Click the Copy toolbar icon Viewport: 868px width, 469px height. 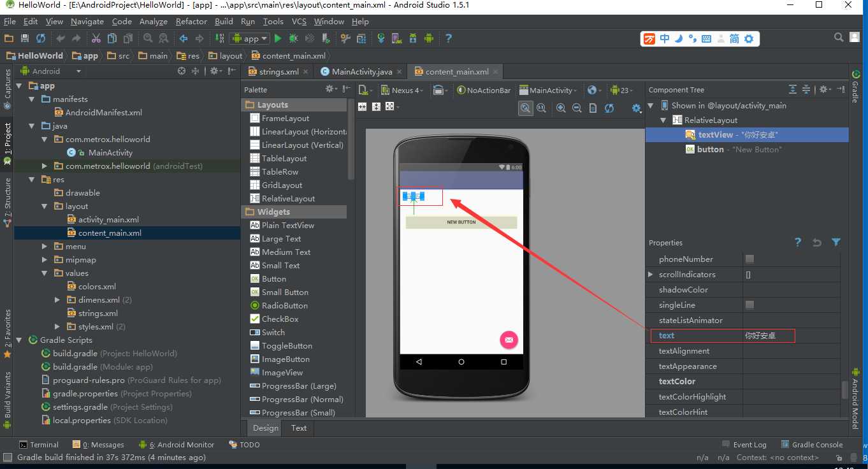tap(112, 38)
